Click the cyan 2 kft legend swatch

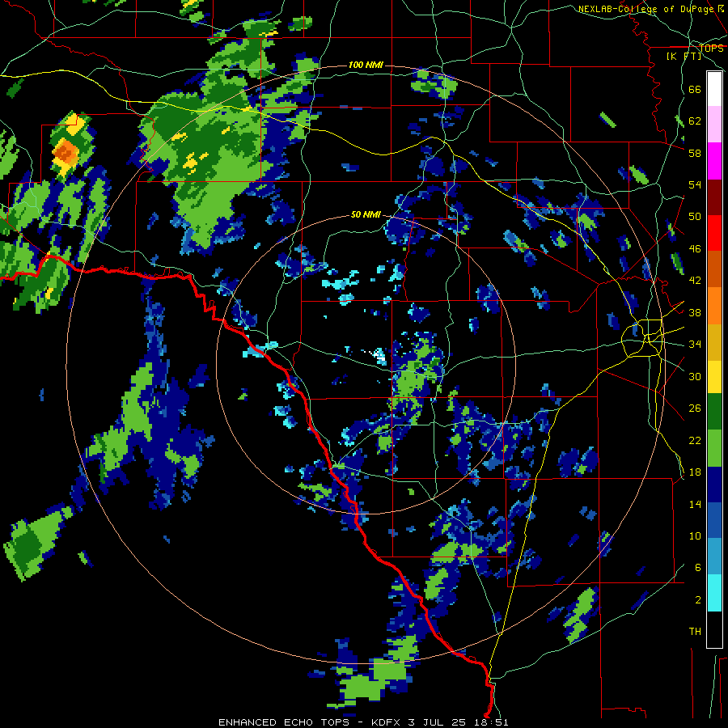tap(714, 593)
